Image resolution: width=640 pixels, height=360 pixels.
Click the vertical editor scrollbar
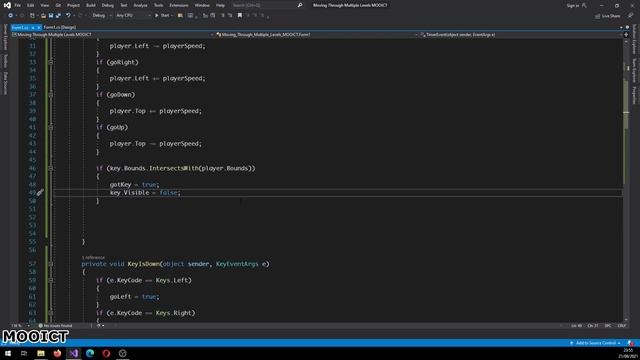pos(627,180)
